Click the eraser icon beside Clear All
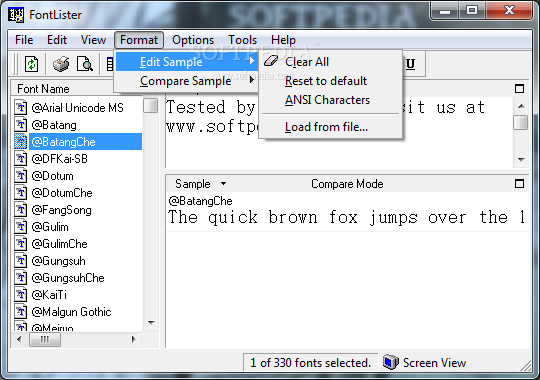Viewport: 540px width, 380px height. [x=271, y=61]
